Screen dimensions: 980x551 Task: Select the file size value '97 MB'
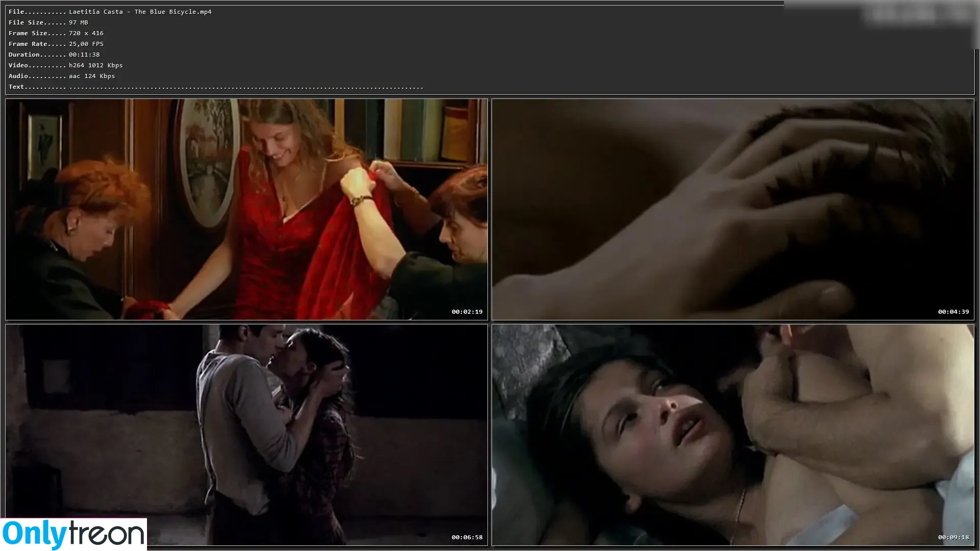coord(79,22)
